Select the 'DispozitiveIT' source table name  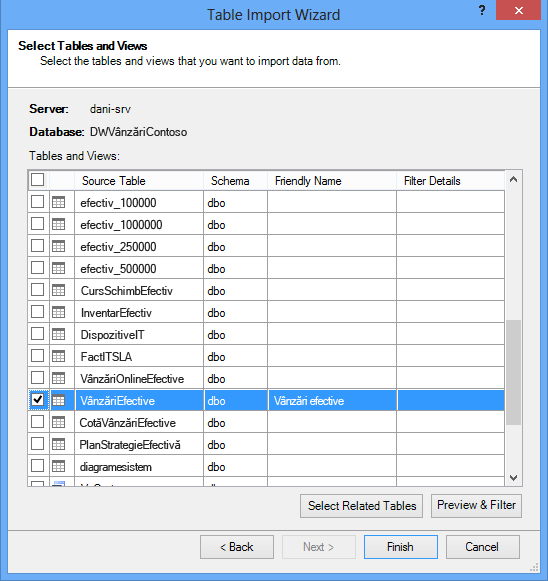coord(112,335)
